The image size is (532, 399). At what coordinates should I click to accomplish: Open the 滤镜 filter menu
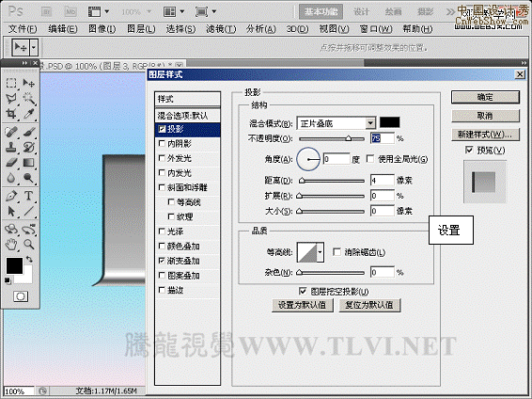point(221,29)
